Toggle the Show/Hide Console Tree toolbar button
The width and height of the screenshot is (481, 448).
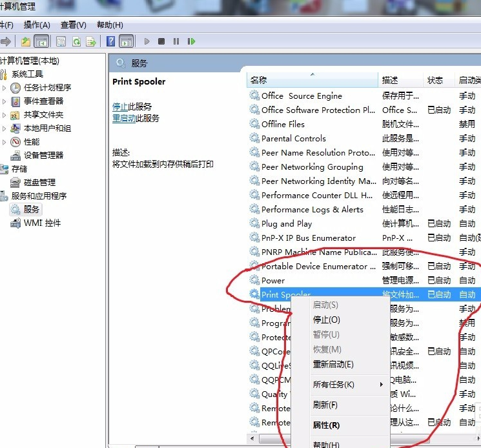coord(41,41)
